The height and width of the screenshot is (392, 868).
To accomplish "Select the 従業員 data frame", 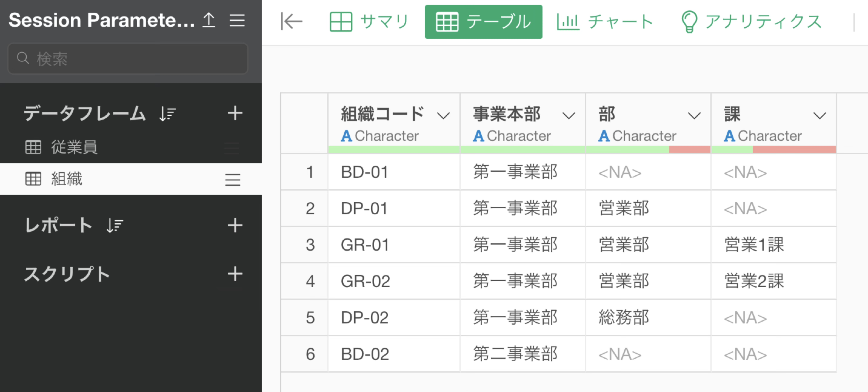I will point(74,147).
